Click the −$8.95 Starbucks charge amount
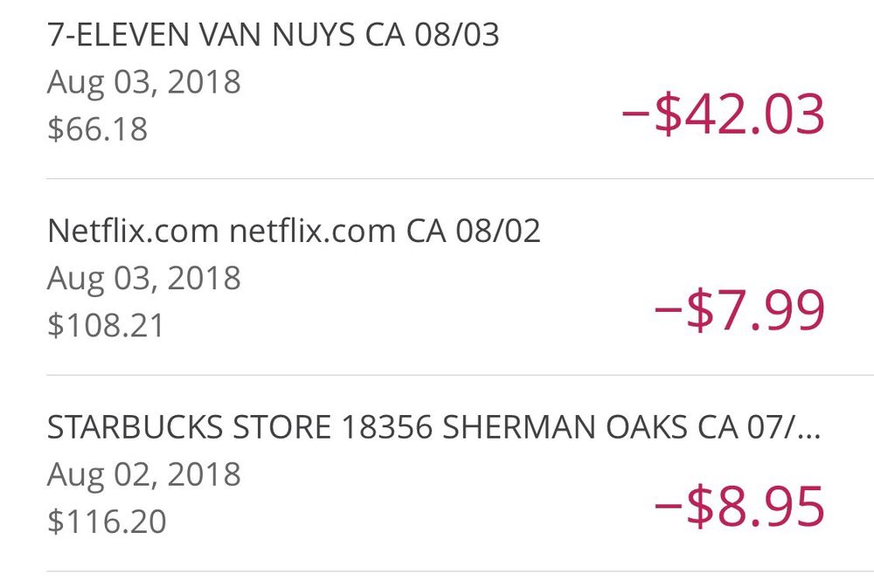The height and width of the screenshot is (588, 874). tap(739, 507)
